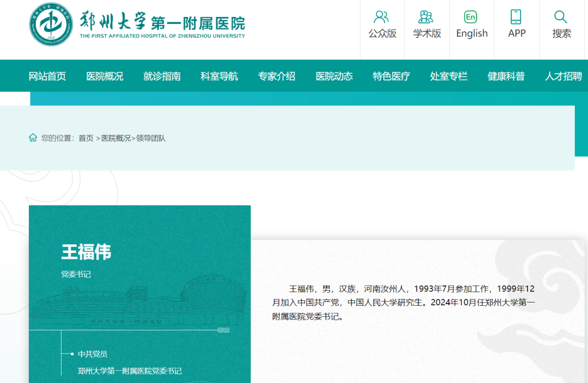Open the 专家介绍 navigation menu
Screen dimensions: 588x383
pos(277,77)
